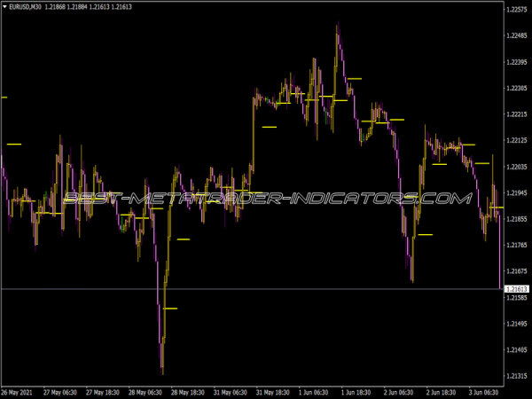Click the 1.21315 price at axis bottom
The image size is (532, 399).
(x=516, y=376)
